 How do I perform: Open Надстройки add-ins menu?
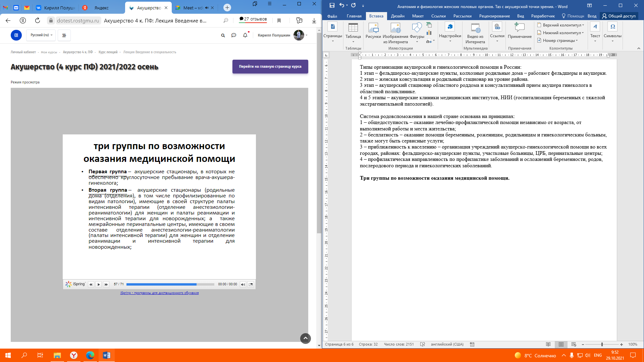coord(450,32)
